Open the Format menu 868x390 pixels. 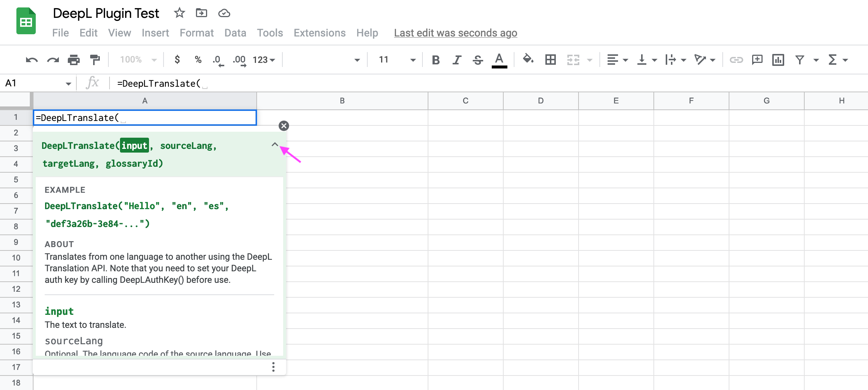coord(197,33)
